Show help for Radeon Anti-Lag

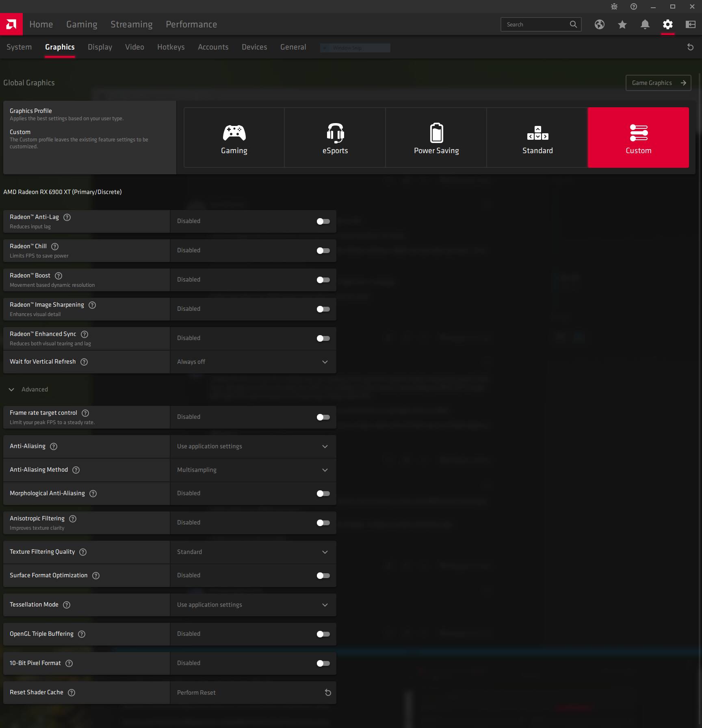(x=67, y=217)
